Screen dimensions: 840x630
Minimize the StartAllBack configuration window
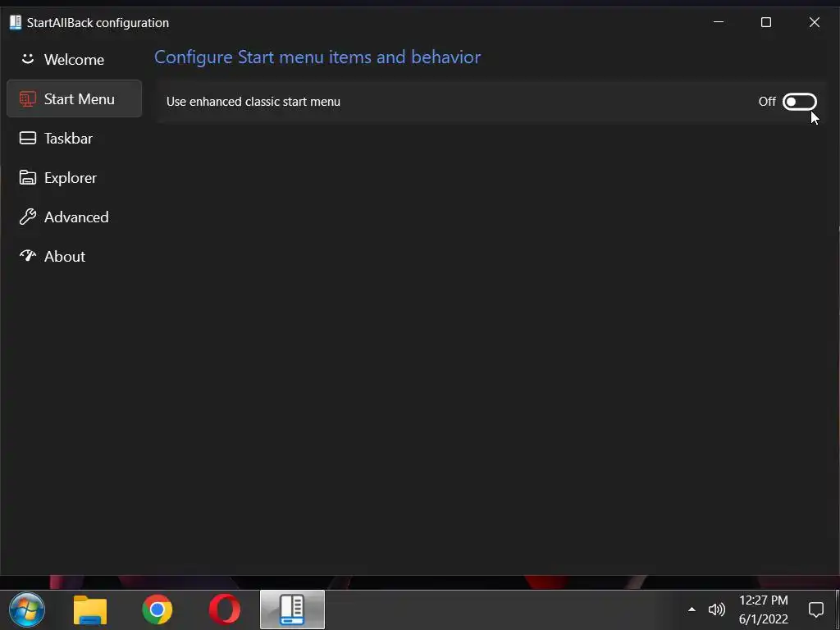click(719, 22)
